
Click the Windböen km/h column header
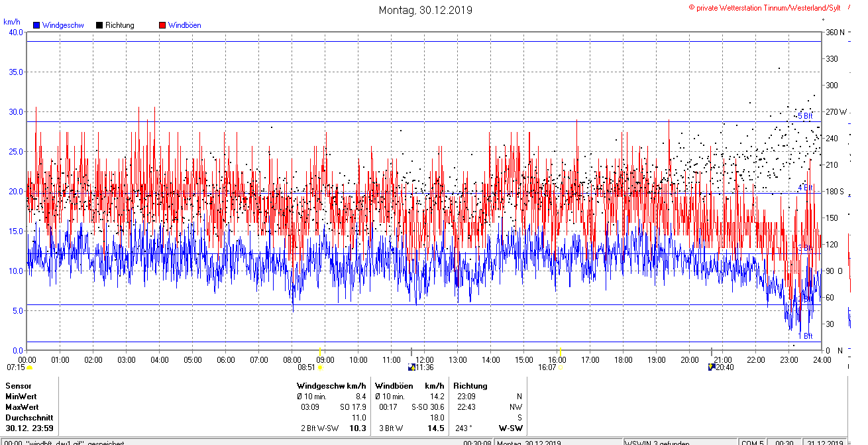[409, 385]
